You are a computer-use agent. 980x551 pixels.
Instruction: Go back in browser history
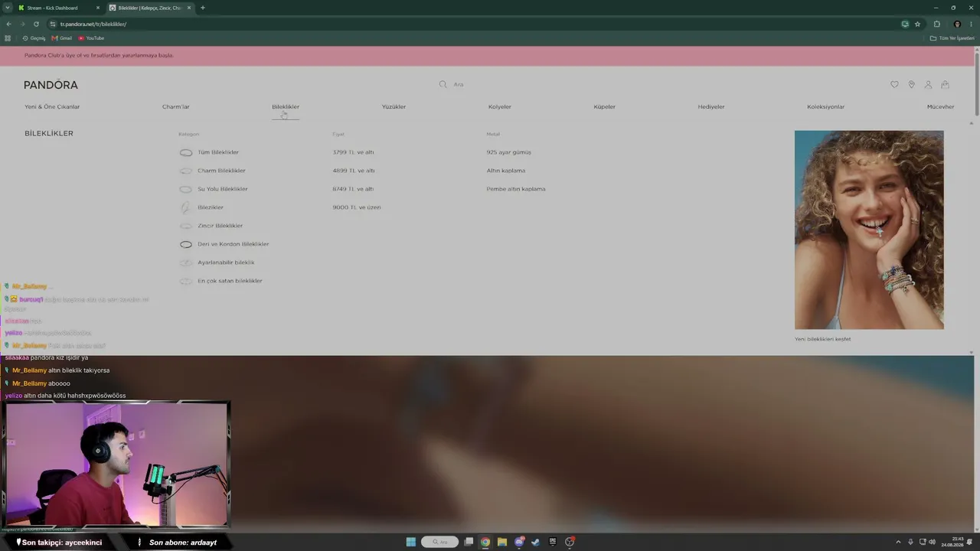pyautogui.click(x=8, y=24)
